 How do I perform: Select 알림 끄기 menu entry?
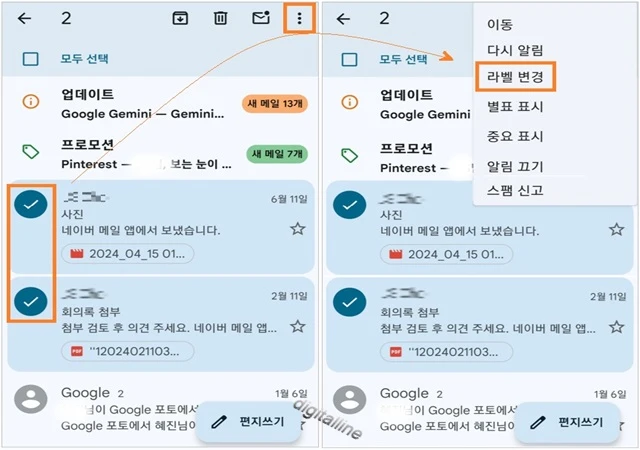[515, 167]
